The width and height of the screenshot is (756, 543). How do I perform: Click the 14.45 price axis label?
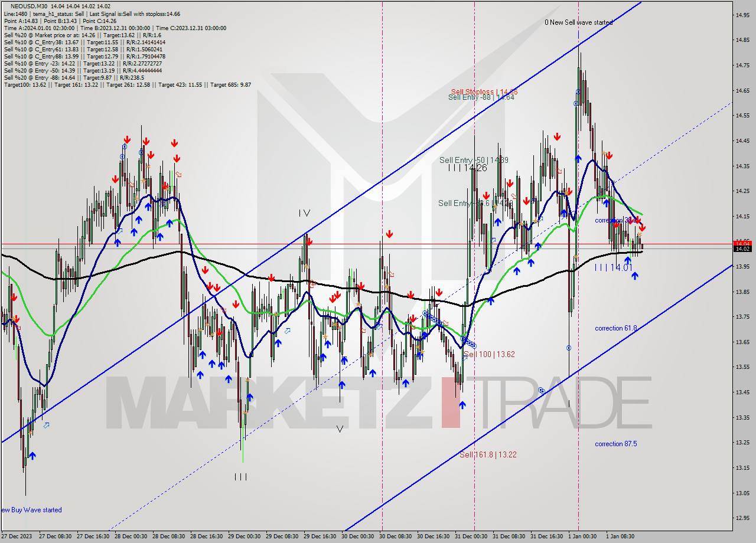click(x=742, y=140)
